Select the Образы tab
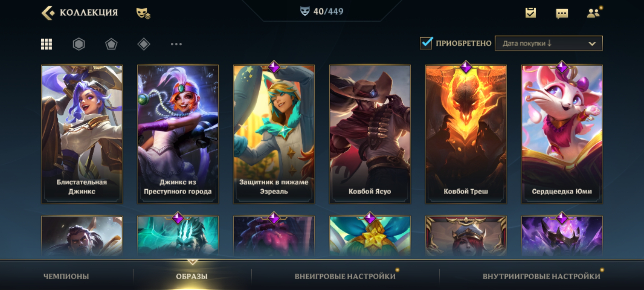The image size is (644, 290). click(x=192, y=276)
